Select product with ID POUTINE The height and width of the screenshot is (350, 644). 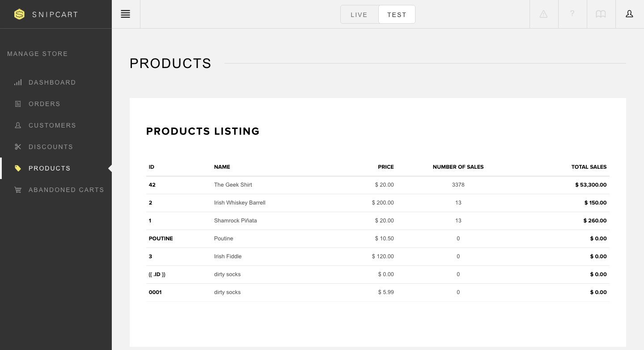pos(161,239)
